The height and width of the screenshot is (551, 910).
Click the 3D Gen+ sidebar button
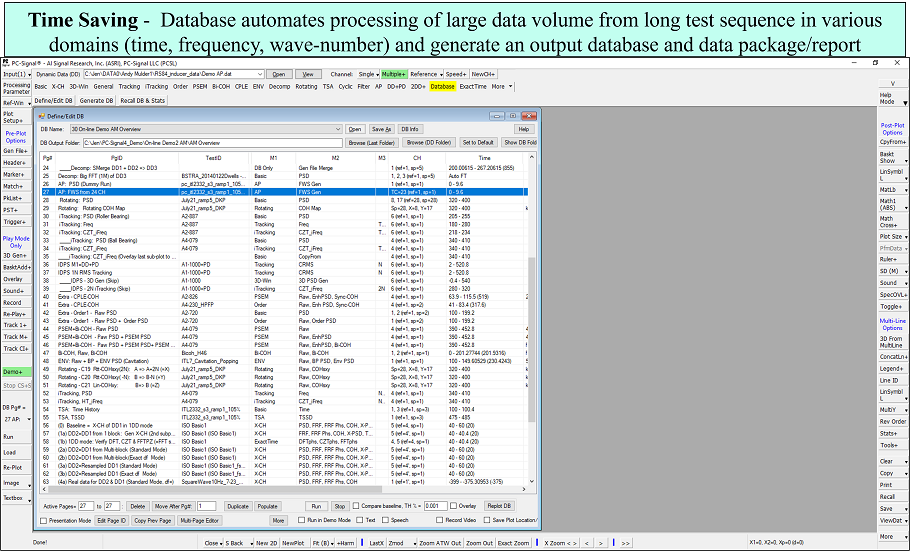click(14, 255)
